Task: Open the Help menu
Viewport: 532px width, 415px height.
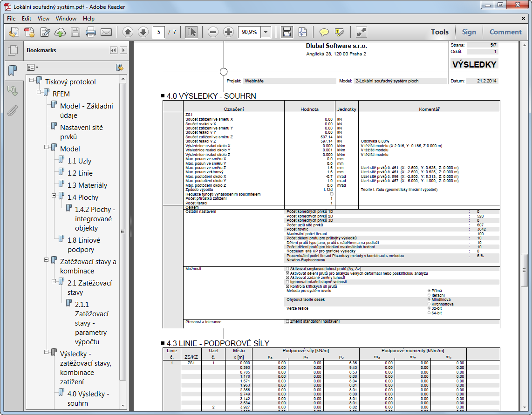Action: 89,18
